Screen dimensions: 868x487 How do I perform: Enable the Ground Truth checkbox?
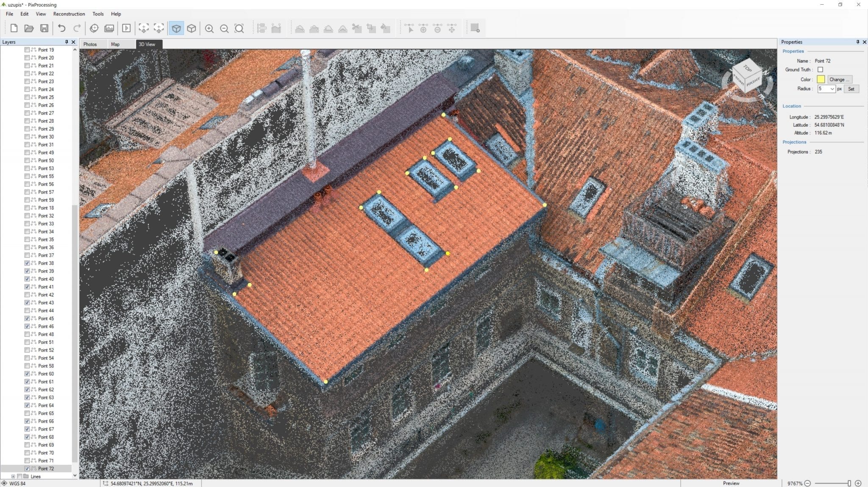coord(820,69)
